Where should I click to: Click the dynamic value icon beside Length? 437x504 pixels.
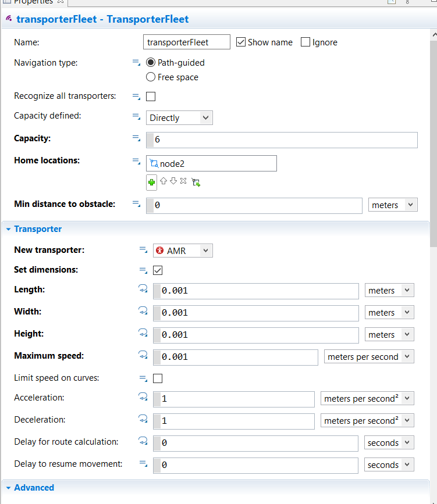[x=143, y=289]
